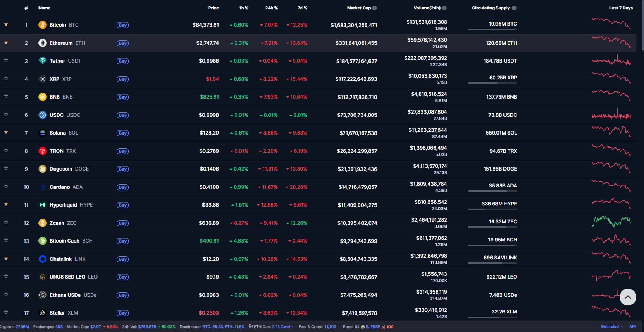Sort by the Name column header
The height and width of the screenshot is (332, 644).
click(x=44, y=8)
